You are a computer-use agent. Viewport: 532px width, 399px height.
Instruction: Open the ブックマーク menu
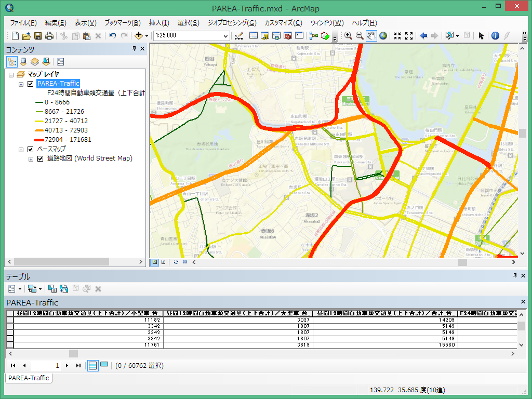tap(123, 23)
